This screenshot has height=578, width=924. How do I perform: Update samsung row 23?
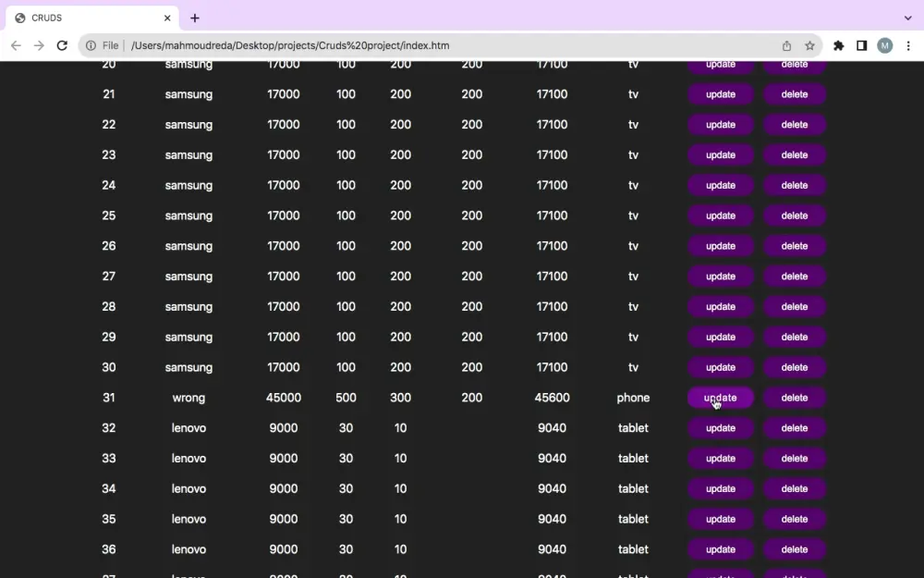tap(720, 155)
